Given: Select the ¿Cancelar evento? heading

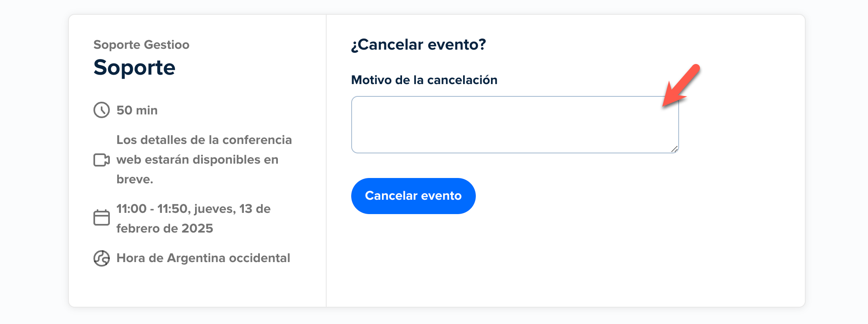Looking at the screenshot, I should [x=418, y=44].
